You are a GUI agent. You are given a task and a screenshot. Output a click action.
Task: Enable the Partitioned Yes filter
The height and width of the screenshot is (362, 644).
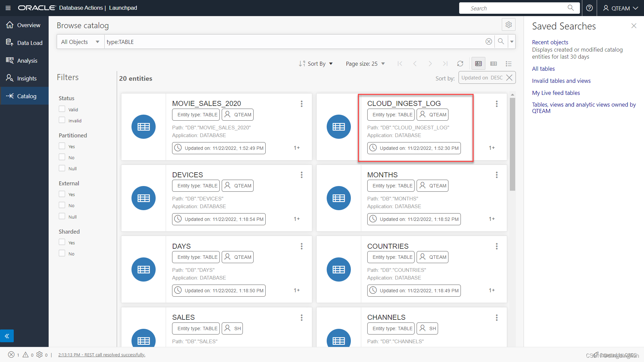(x=62, y=145)
